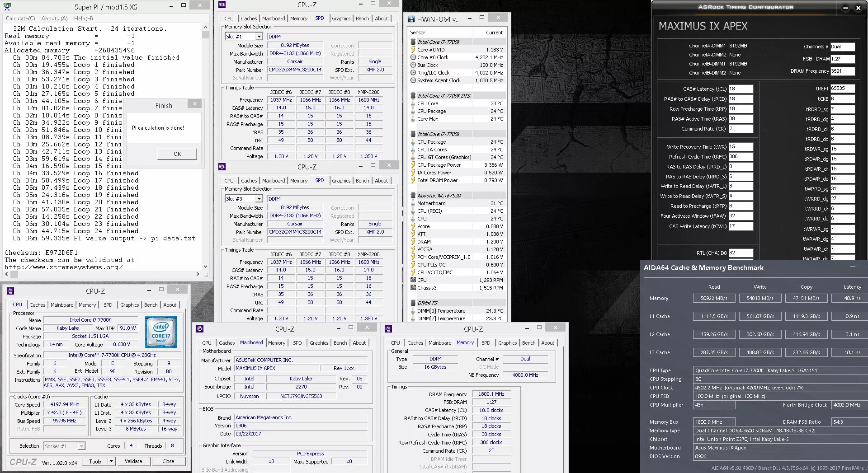Click the Super PI vertical scrollbar down arrow
Viewport: 868px width, 473px height.
206,267
